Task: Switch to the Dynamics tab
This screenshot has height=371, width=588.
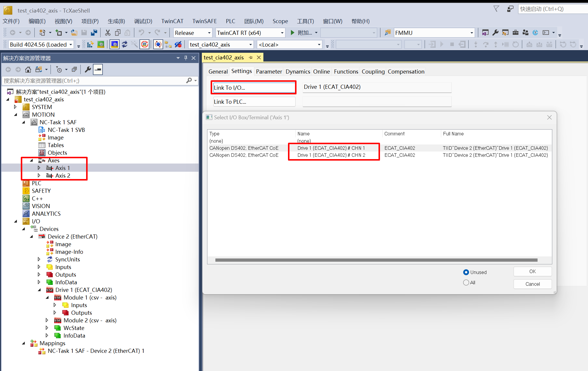Action: point(298,72)
